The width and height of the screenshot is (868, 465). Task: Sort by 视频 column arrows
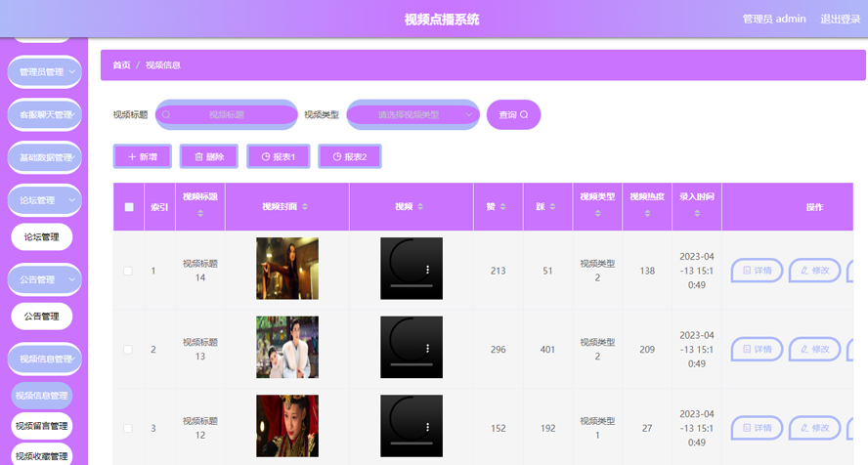(420, 207)
